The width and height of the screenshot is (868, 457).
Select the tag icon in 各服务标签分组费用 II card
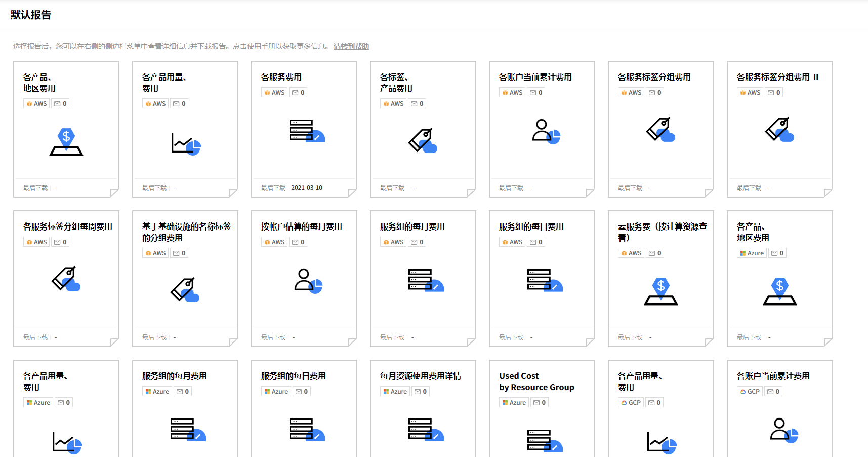click(x=779, y=130)
